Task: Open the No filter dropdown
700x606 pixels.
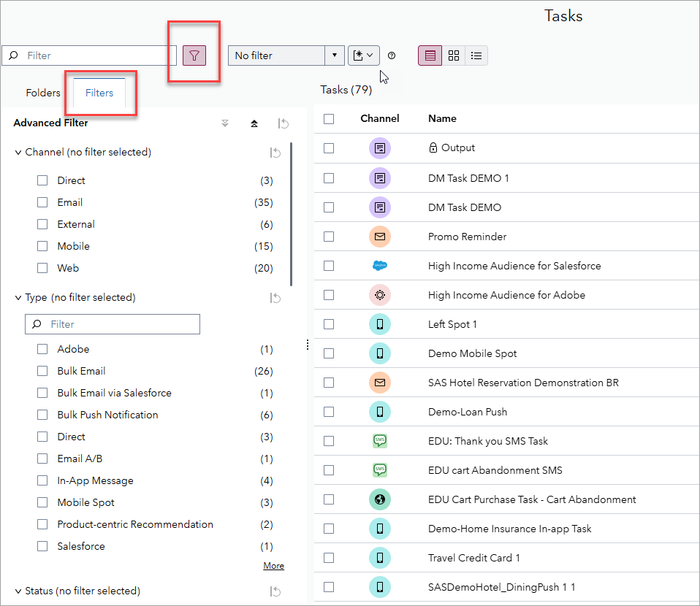Action: [334, 55]
